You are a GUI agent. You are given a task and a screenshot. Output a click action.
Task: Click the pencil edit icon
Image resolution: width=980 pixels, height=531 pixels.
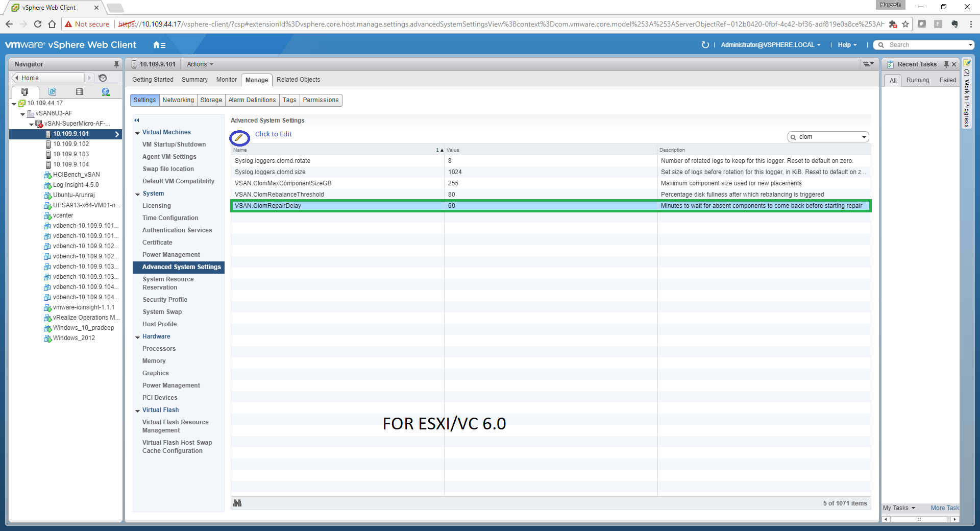click(x=239, y=137)
